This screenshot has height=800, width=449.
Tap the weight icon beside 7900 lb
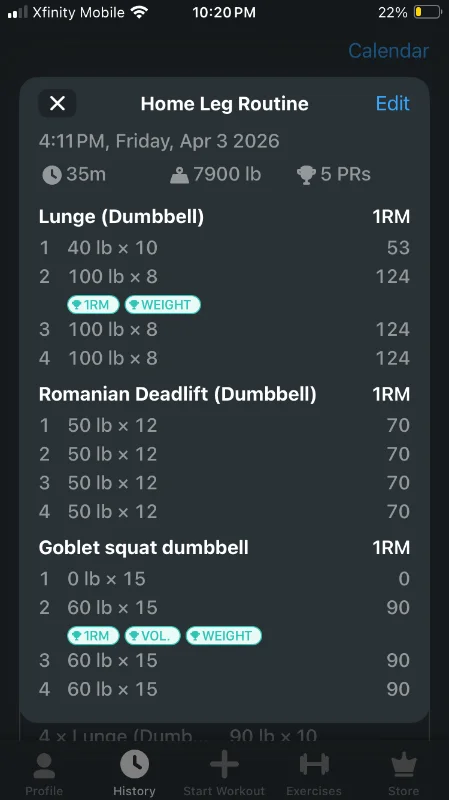tap(179, 175)
